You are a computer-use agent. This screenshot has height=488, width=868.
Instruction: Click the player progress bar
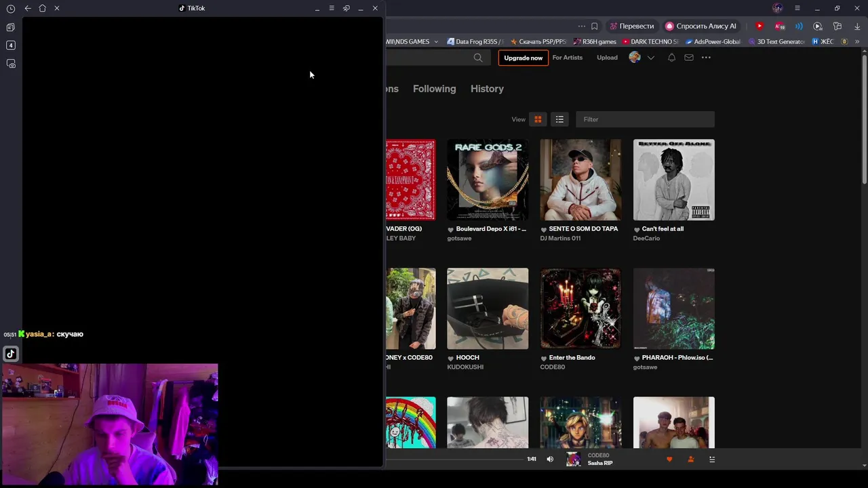(x=454, y=460)
